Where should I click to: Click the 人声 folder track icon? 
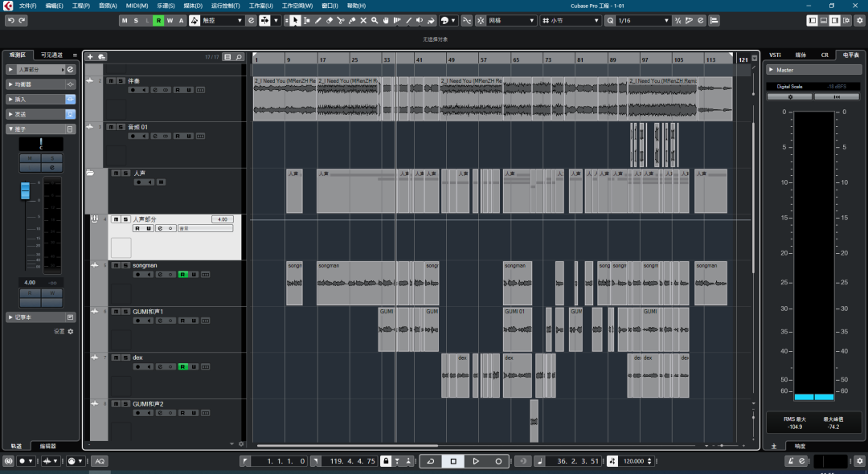click(x=90, y=173)
